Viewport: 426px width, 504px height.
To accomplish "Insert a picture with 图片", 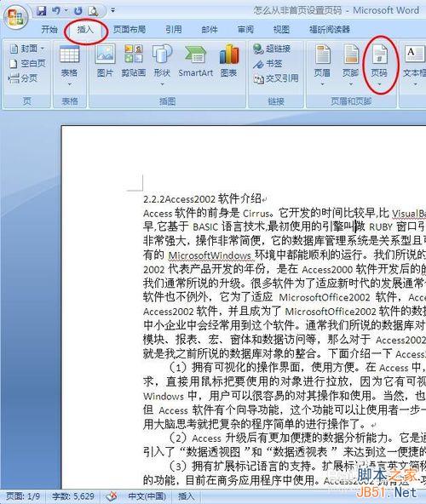I will point(105,61).
